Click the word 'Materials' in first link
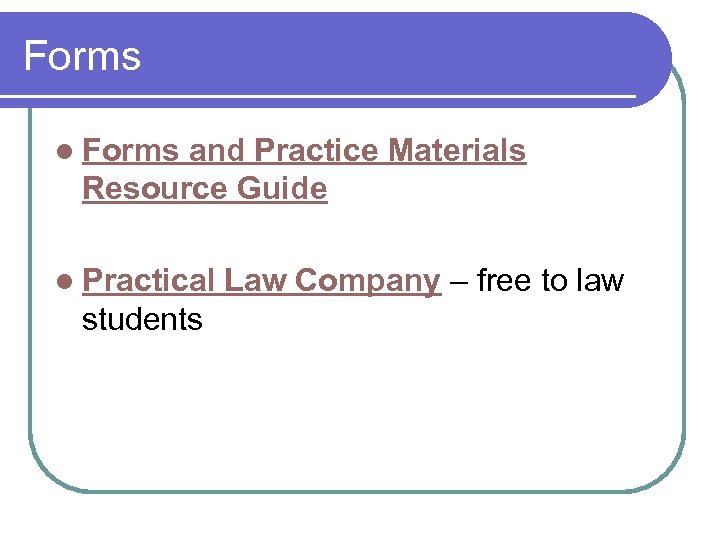 coord(456,151)
